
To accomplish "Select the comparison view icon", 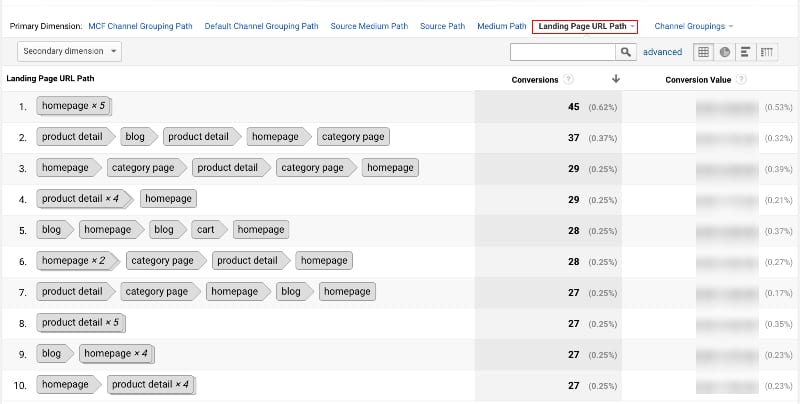I will pyautogui.click(x=767, y=52).
